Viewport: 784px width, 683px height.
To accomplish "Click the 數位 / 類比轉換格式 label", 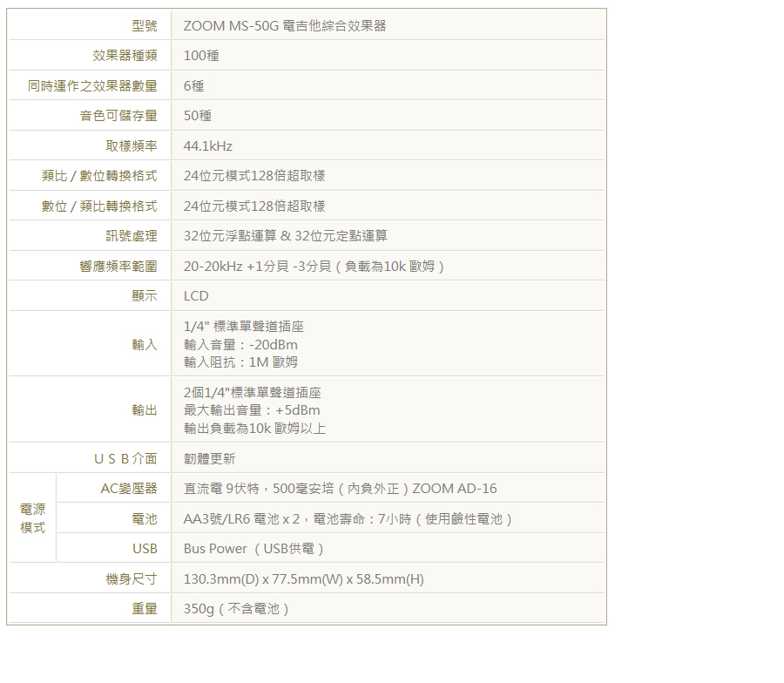I will [x=99, y=206].
